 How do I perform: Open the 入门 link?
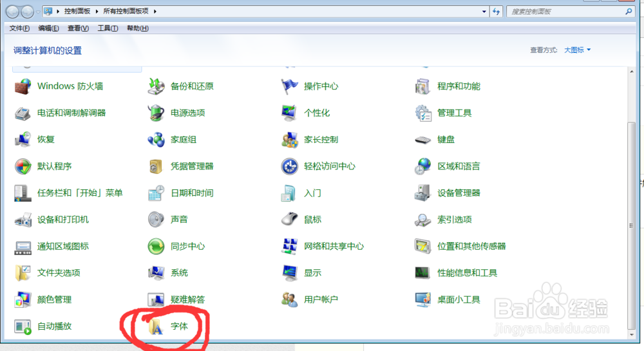(x=312, y=193)
